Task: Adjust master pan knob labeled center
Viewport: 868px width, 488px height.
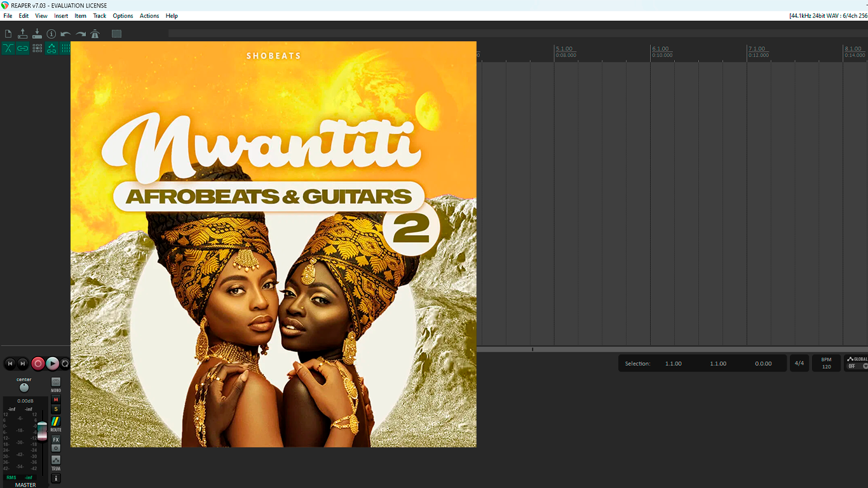Action: tap(24, 388)
